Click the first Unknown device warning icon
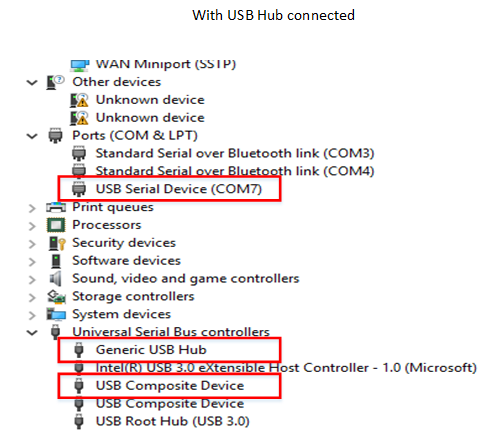This screenshot has height=444, width=502. pos(79,100)
